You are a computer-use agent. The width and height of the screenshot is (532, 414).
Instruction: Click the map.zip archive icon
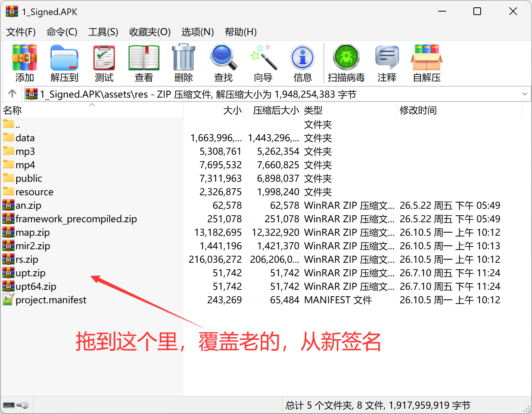8,232
